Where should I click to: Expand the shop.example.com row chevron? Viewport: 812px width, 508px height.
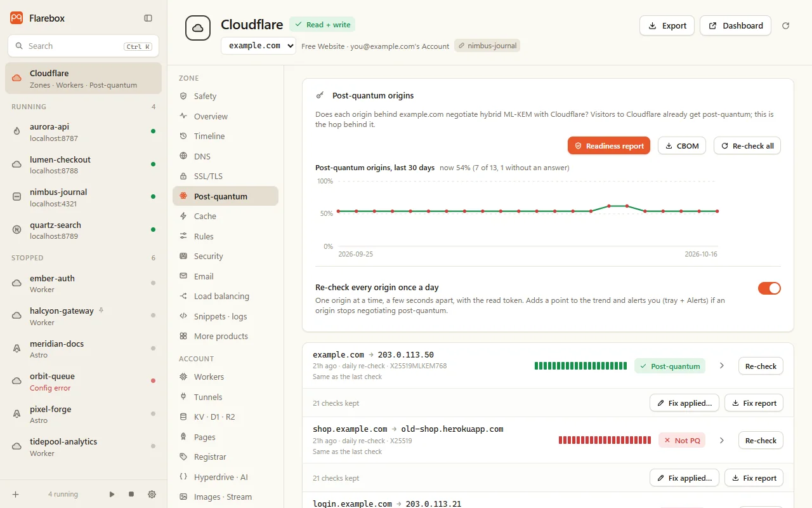[x=721, y=440]
